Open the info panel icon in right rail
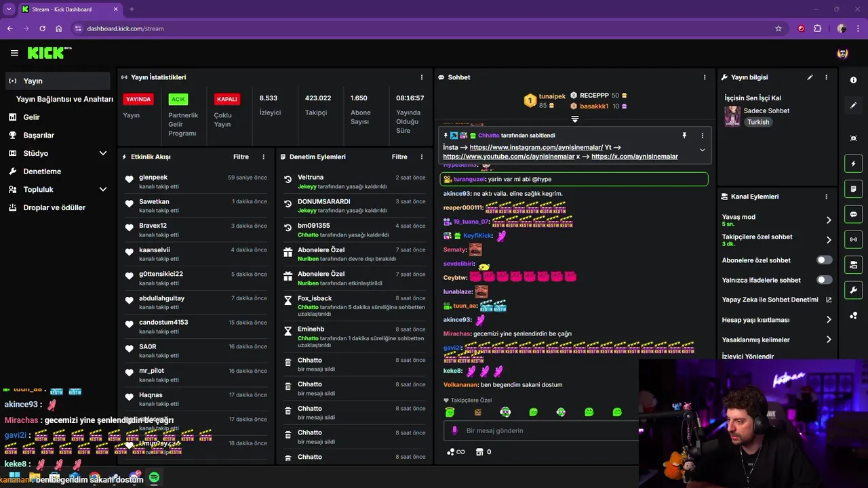 pyautogui.click(x=853, y=80)
